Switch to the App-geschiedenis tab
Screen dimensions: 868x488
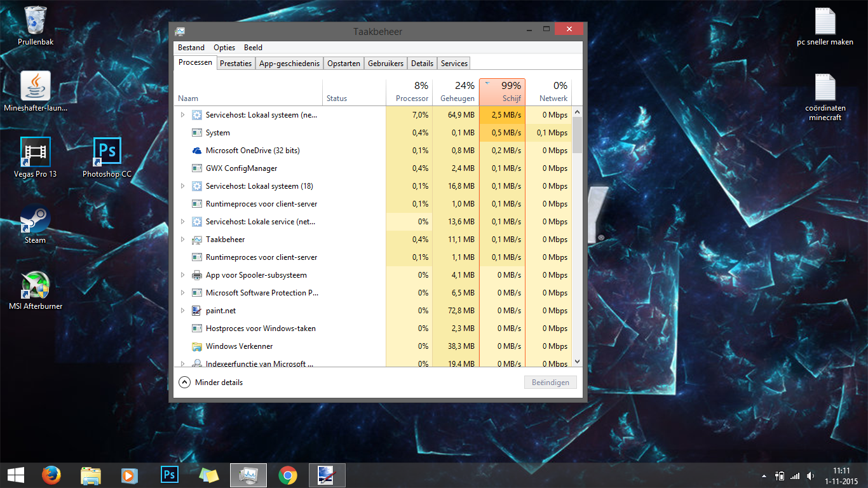[290, 64]
